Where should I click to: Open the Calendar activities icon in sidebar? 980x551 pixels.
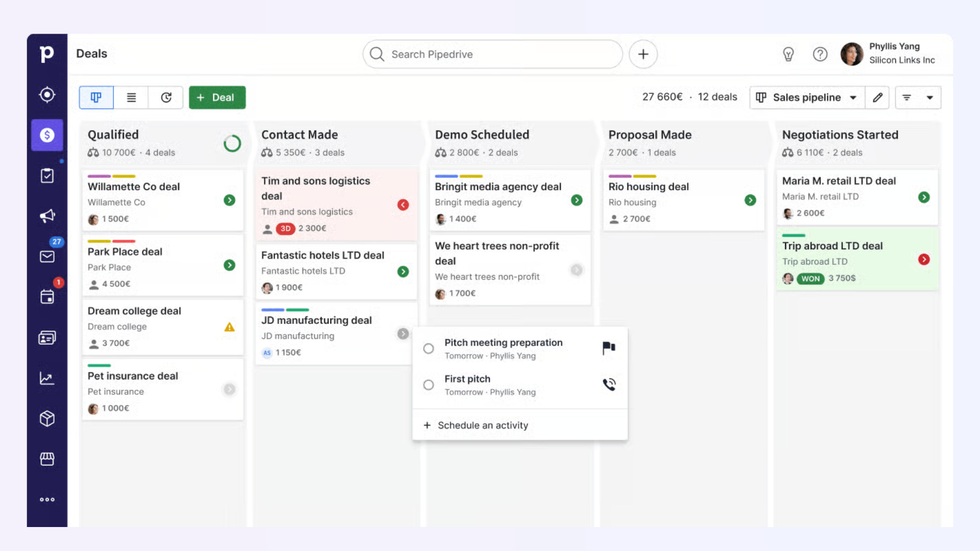(47, 296)
